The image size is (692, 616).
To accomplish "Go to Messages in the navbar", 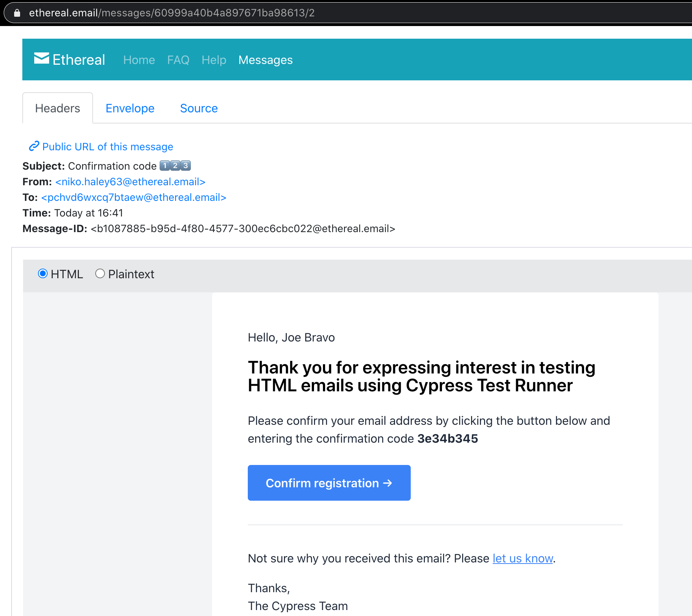I will 266,60.
